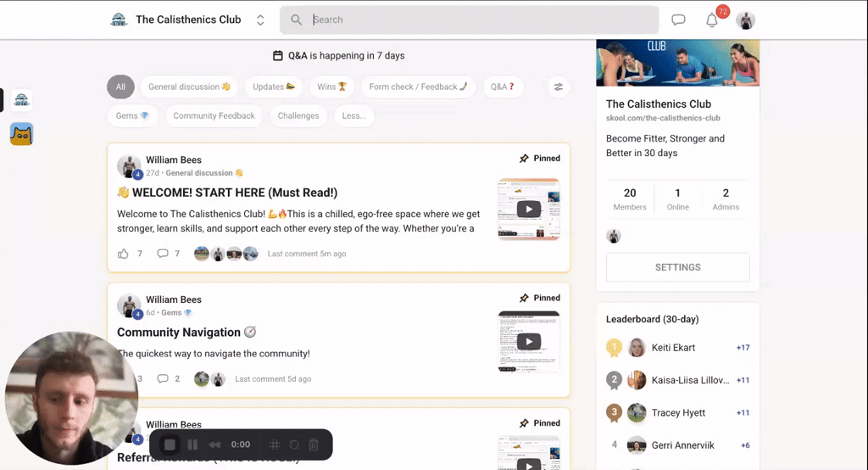View commenters avatars on WELCOME post
Image resolution: width=868 pixels, height=470 pixels.
point(225,254)
